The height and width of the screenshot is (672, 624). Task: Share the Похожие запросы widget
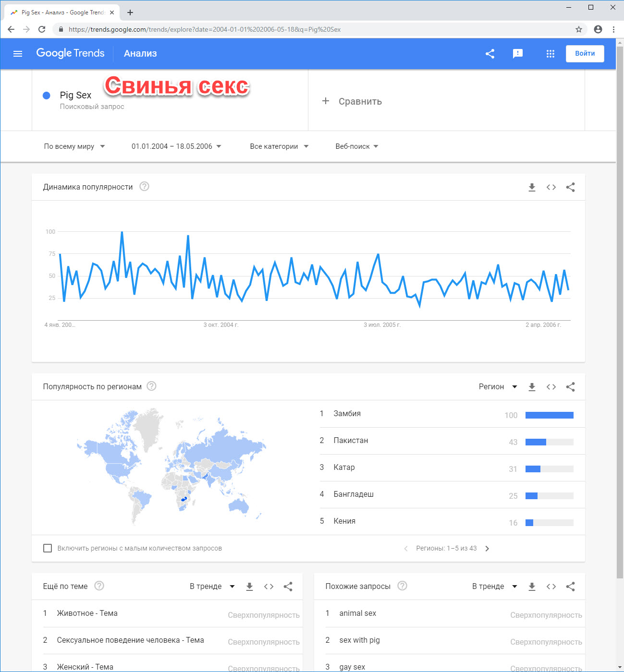pyautogui.click(x=570, y=587)
